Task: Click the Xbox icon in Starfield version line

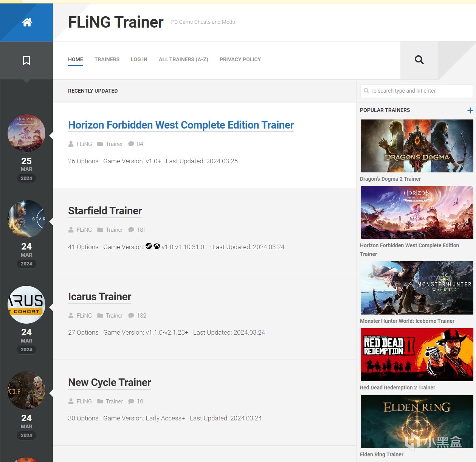Action: pos(157,246)
